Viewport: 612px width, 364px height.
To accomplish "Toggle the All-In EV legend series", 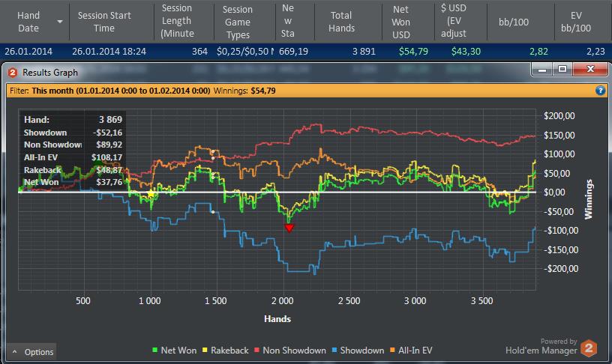I will (411, 350).
